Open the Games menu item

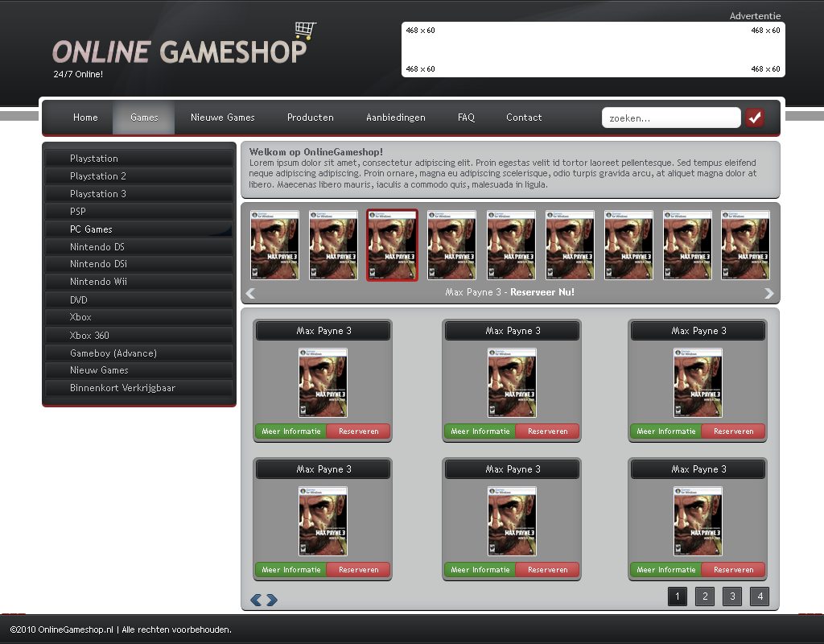pyautogui.click(x=144, y=118)
